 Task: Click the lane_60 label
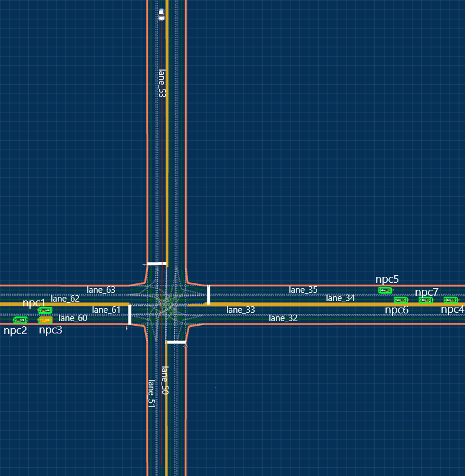point(73,319)
